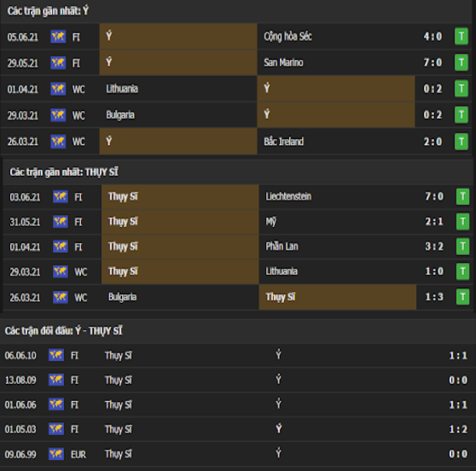Click the green T badge for Ý vs San Marino

click(x=461, y=62)
